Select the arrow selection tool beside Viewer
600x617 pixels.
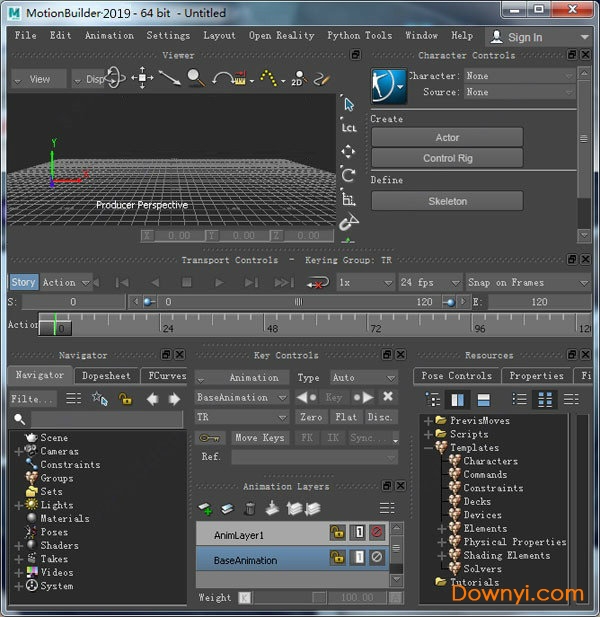(x=349, y=105)
